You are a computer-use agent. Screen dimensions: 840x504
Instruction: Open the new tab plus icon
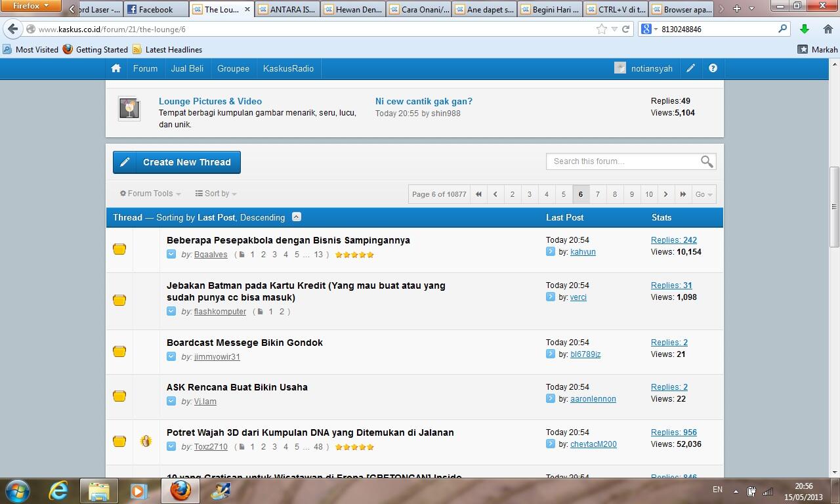pos(736,9)
